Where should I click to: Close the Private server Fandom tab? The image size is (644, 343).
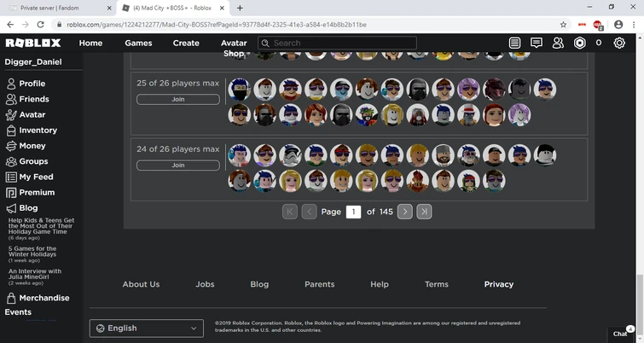coord(109,8)
